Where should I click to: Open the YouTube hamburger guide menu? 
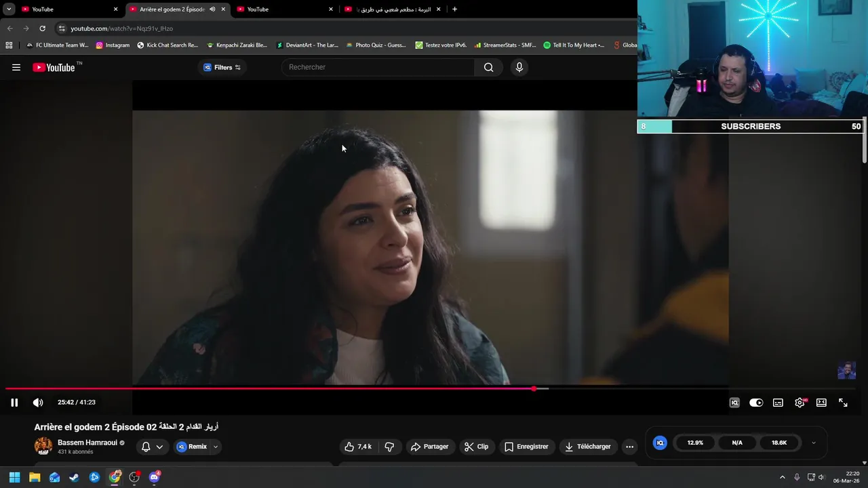pyautogui.click(x=16, y=67)
